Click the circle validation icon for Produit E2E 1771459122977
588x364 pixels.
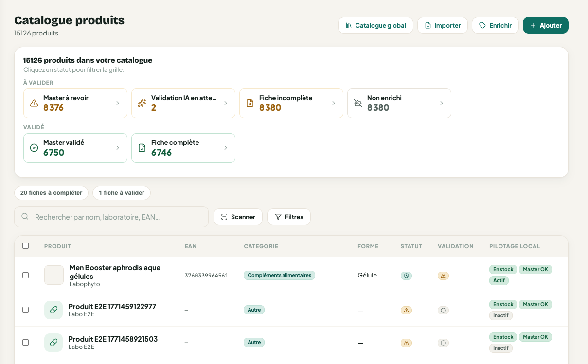443,310
